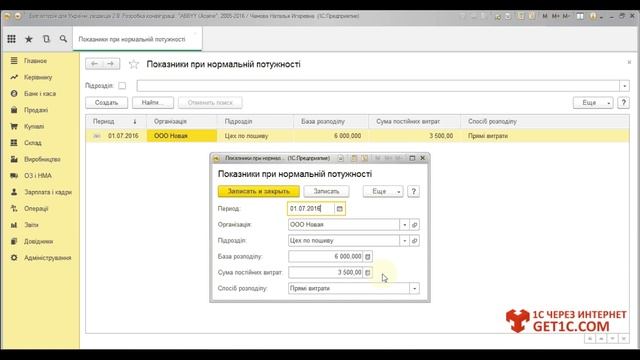Click into the Період date field
Image resolution: width=640 pixels, height=360 pixels.
pyautogui.click(x=311, y=209)
